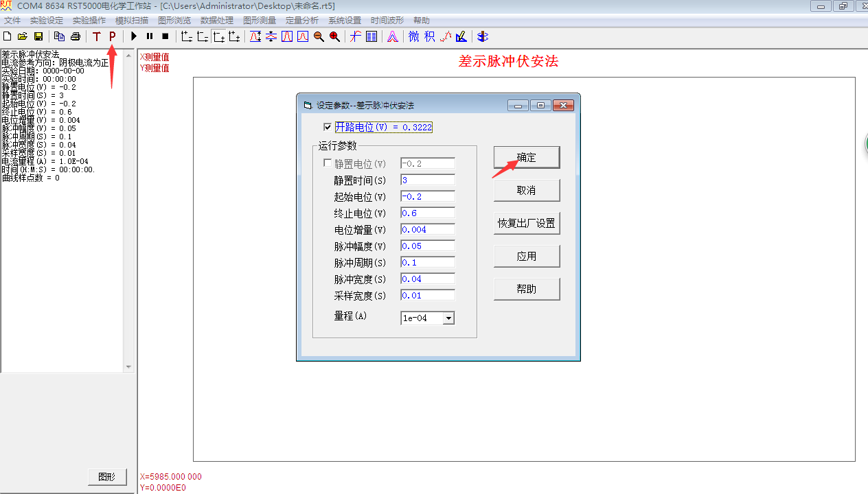The width and height of the screenshot is (868, 494).
Task: Click the zoom out magnifier icon
Action: pos(319,36)
